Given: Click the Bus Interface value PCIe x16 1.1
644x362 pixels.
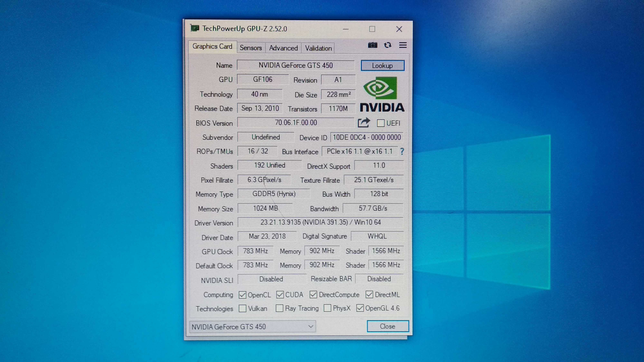Looking at the screenshot, I should click(x=360, y=151).
